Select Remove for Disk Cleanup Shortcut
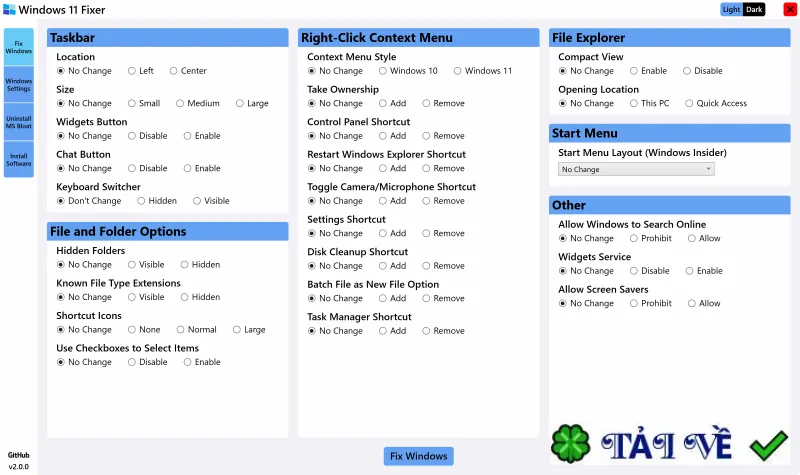This screenshot has width=800, height=475. [443, 266]
